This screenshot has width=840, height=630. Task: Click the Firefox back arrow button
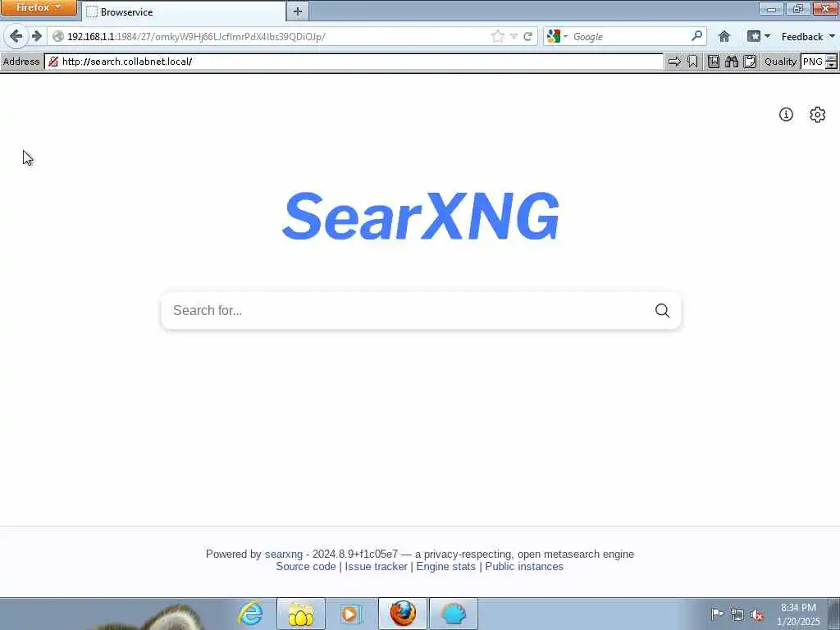coord(16,36)
